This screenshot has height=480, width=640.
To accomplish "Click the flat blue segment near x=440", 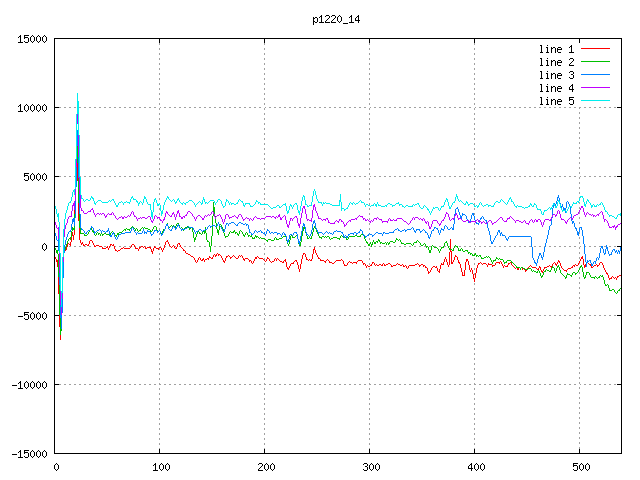I will pyautogui.click(x=519, y=236).
